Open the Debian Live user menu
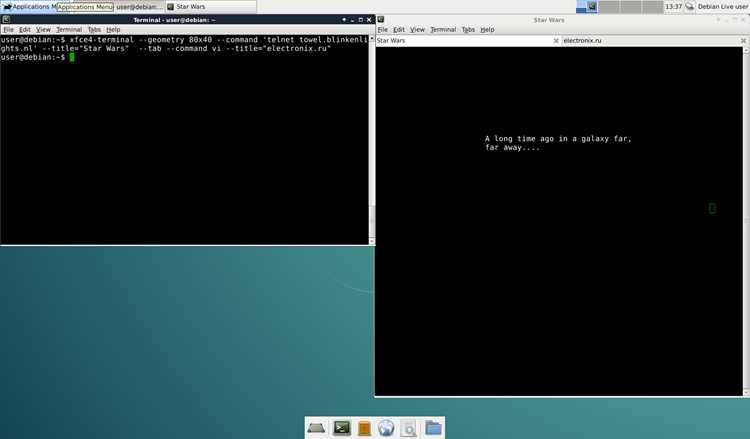750x439 pixels. pos(722,7)
